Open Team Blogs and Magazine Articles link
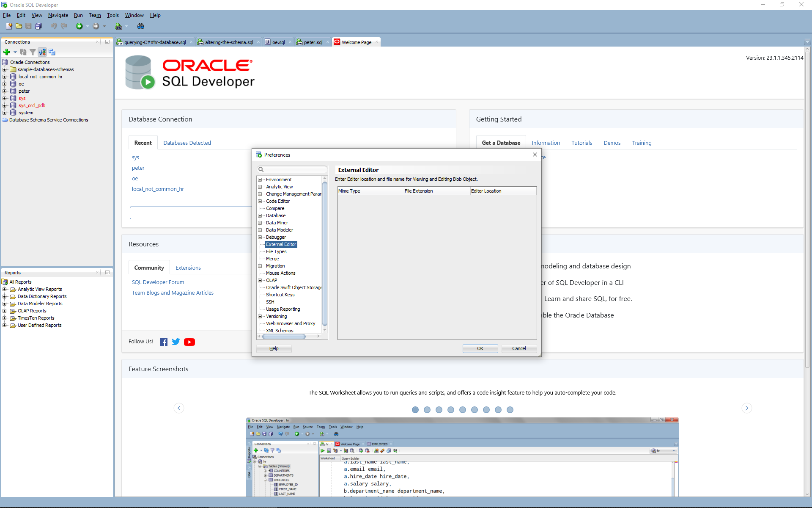Image resolution: width=812 pixels, height=508 pixels. pyautogui.click(x=173, y=293)
